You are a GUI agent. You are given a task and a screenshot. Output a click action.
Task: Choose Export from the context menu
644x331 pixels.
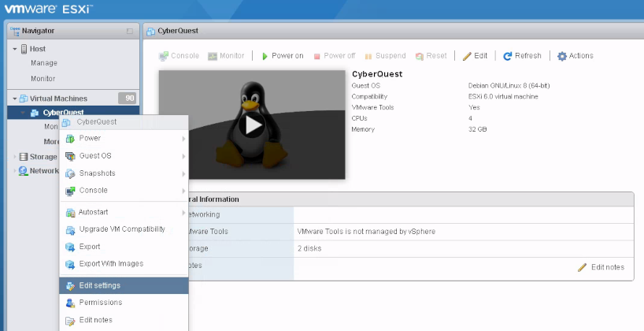[x=124, y=247]
